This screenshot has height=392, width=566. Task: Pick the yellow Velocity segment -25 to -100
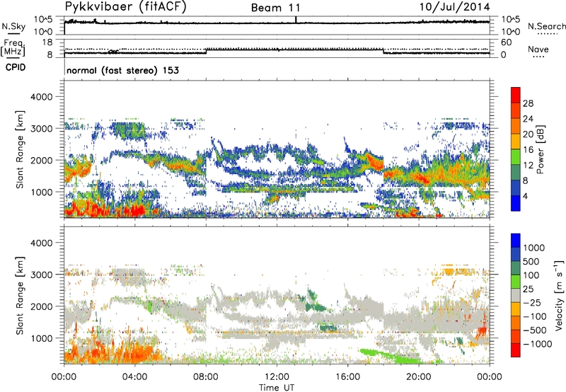[516, 309]
